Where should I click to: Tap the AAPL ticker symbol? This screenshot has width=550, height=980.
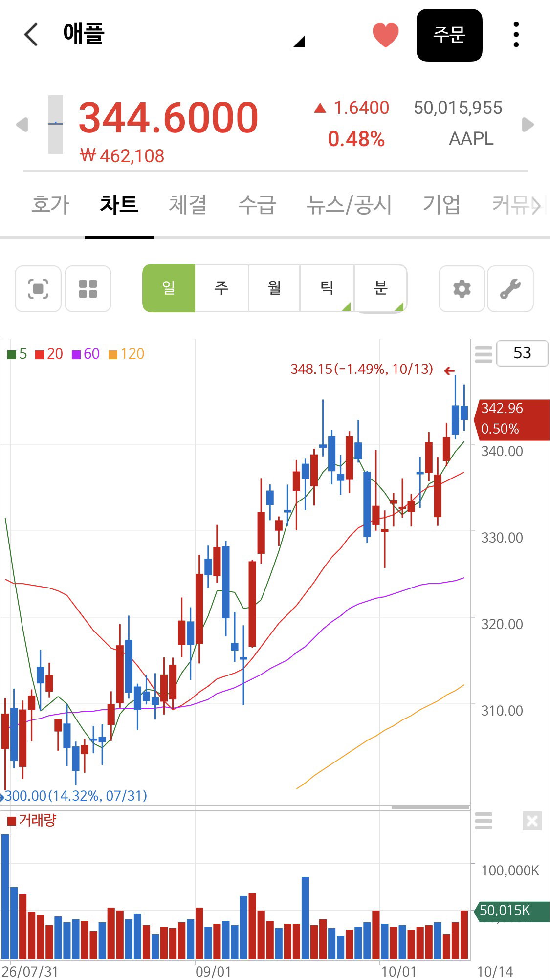coord(471,139)
